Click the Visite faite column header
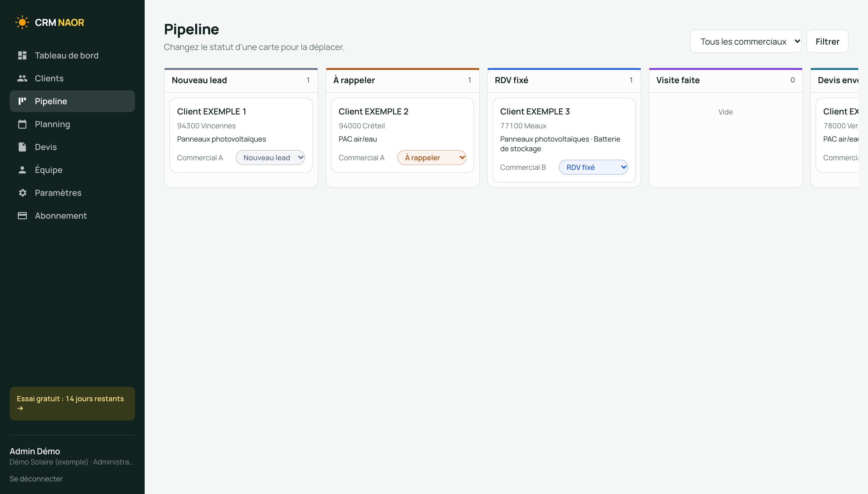Viewport: 868px width, 494px height. (x=726, y=80)
